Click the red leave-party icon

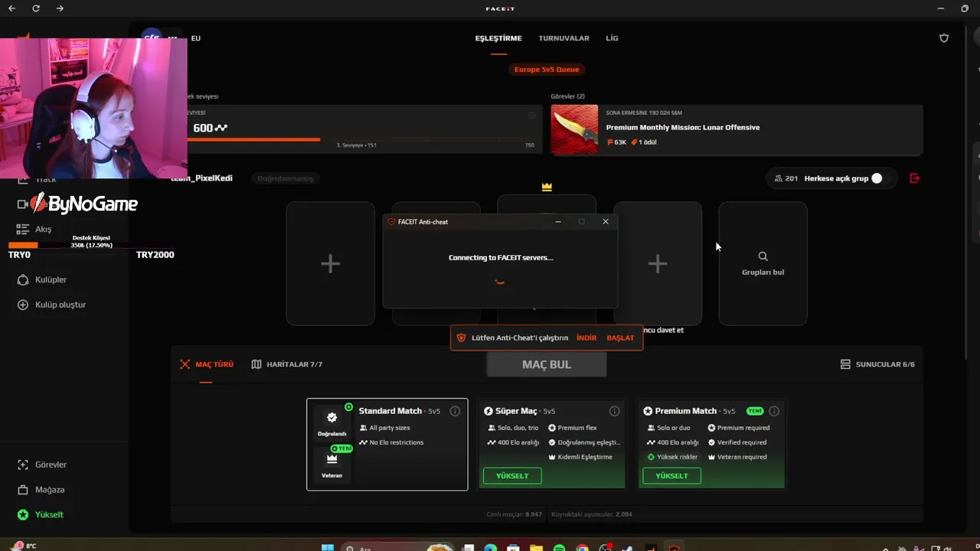click(x=914, y=178)
